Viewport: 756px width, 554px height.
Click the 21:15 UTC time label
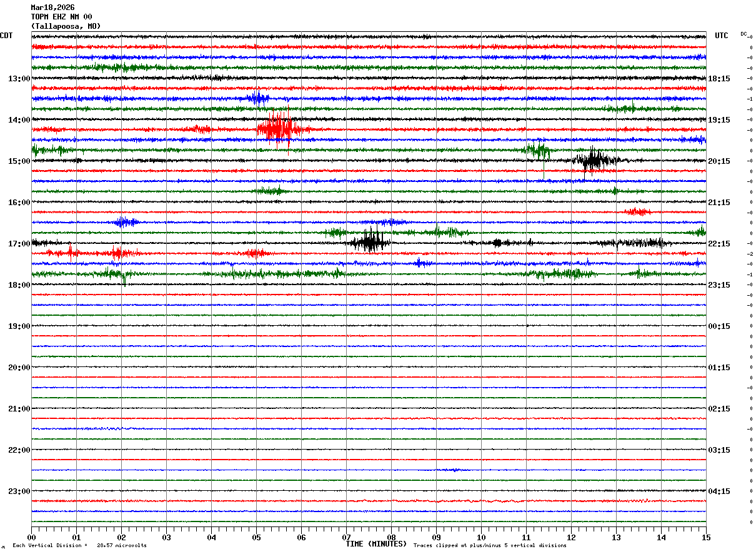(x=719, y=203)
